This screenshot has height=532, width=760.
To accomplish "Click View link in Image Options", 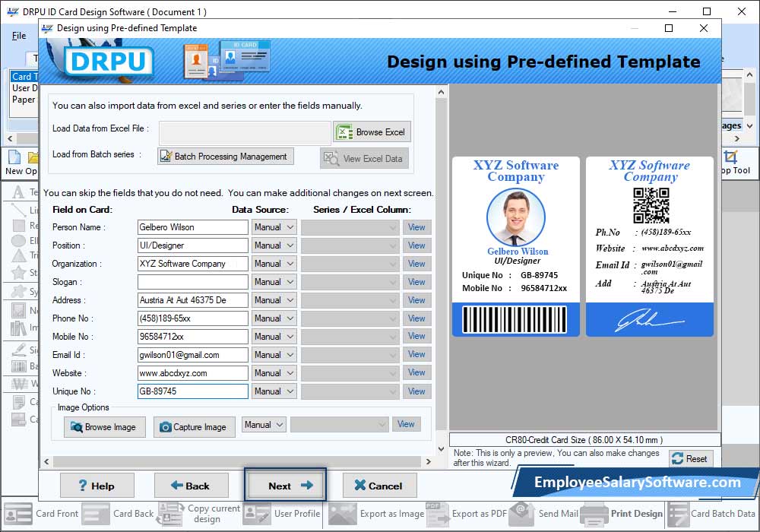I will 406,424.
